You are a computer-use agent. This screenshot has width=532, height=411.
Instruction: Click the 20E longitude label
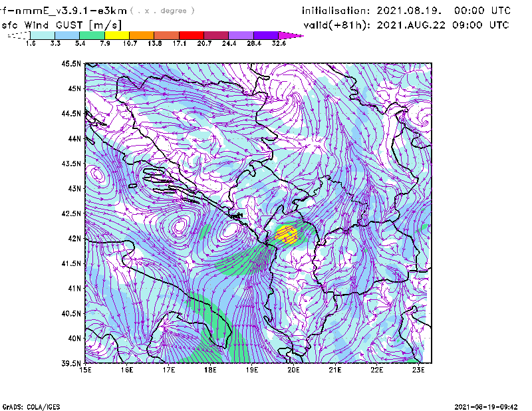pos(293,370)
